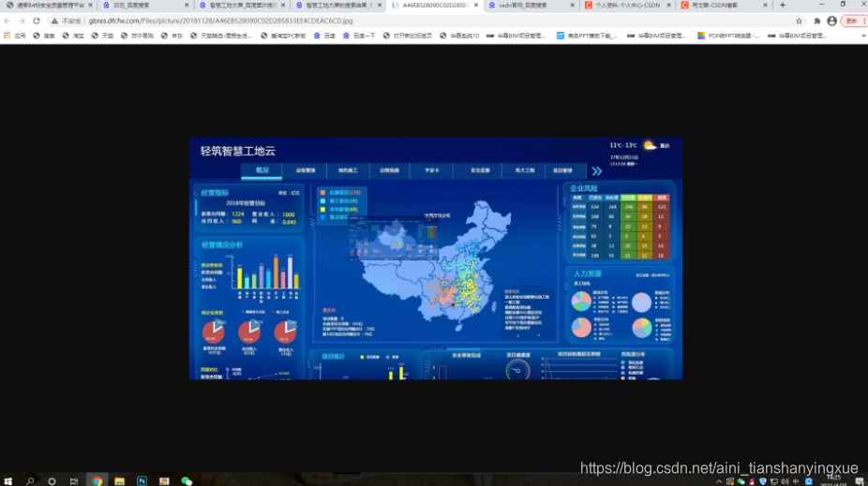Open the 商务PPT模板下载 bookmark
The width and height of the screenshot is (868, 486).
click(588, 36)
